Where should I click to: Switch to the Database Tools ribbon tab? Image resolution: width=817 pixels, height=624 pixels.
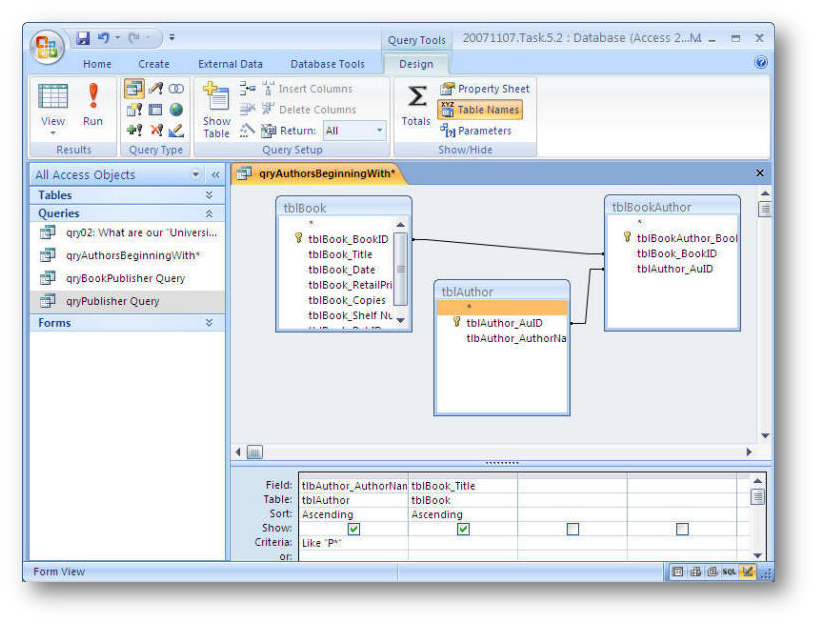pyautogui.click(x=327, y=64)
